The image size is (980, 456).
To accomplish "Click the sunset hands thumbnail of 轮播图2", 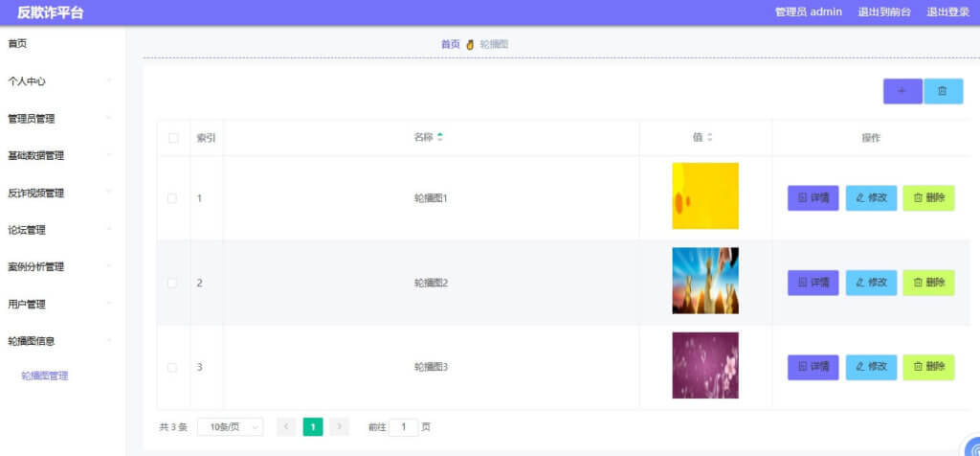I will [x=705, y=281].
